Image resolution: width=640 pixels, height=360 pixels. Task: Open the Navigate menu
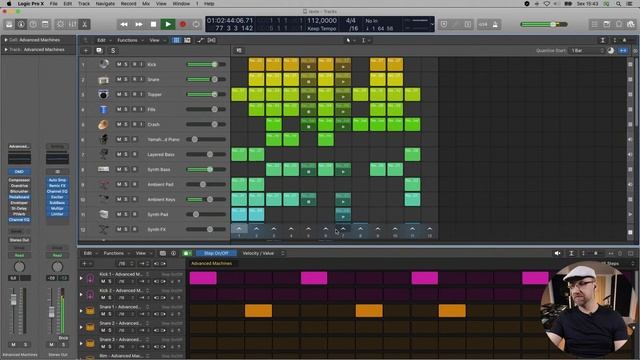105,4
